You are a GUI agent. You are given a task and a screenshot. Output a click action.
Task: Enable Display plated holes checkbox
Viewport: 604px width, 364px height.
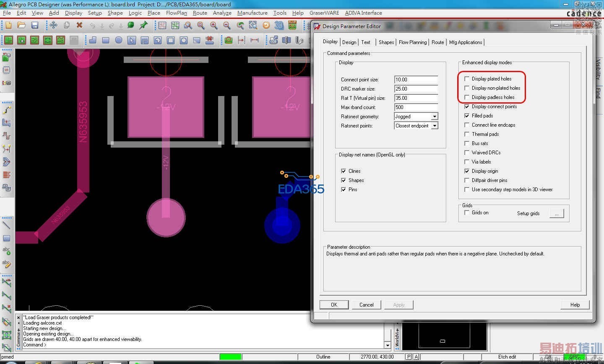pos(467,79)
